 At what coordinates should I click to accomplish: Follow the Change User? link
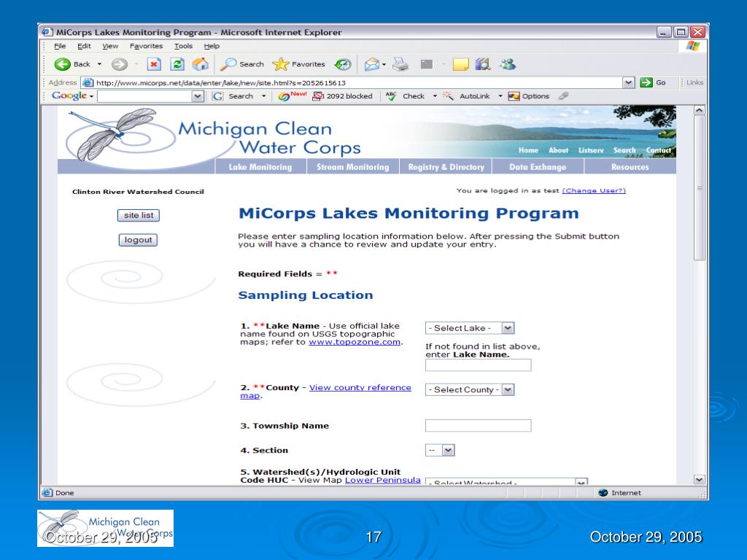click(594, 190)
